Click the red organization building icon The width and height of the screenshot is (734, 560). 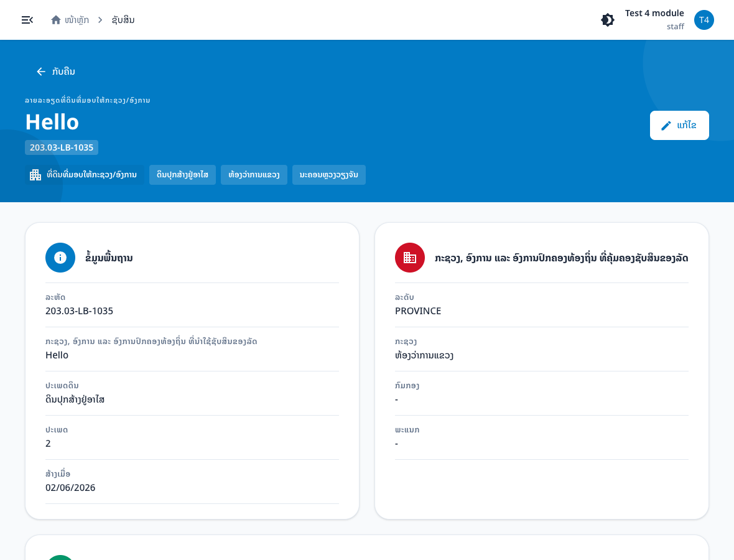point(409,258)
